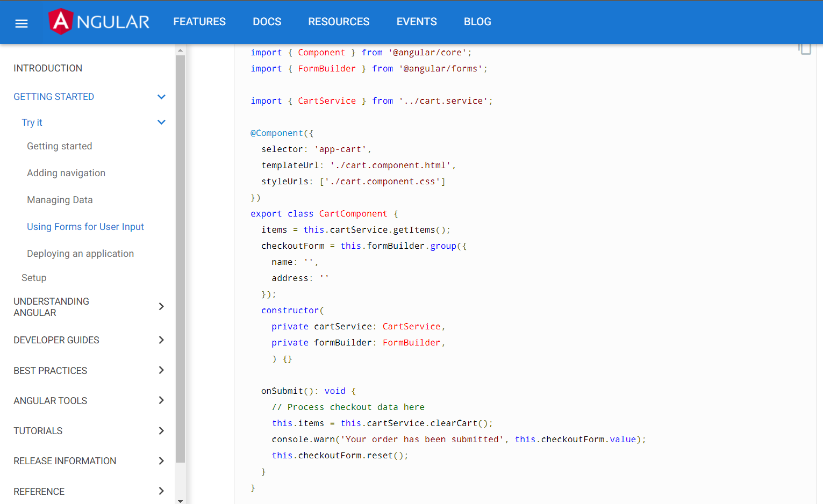
Task: Open the Adding navigation page
Action: coord(66,173)
